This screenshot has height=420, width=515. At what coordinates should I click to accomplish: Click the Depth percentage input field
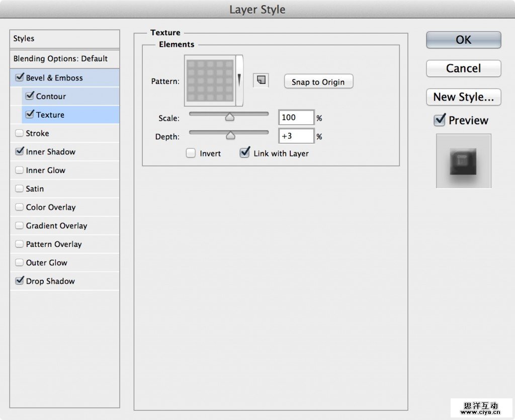(x=296, y=136)
